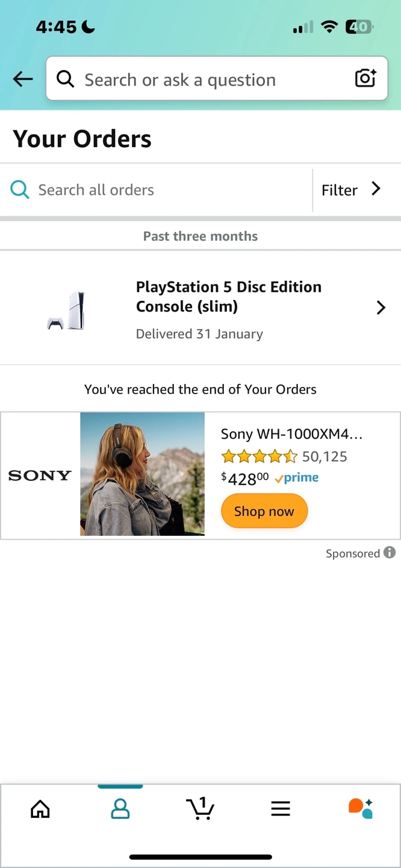Viewport: 401px width, 868px height.
Task: Open PlayStation 5 order details chevron
Action: 381,308
